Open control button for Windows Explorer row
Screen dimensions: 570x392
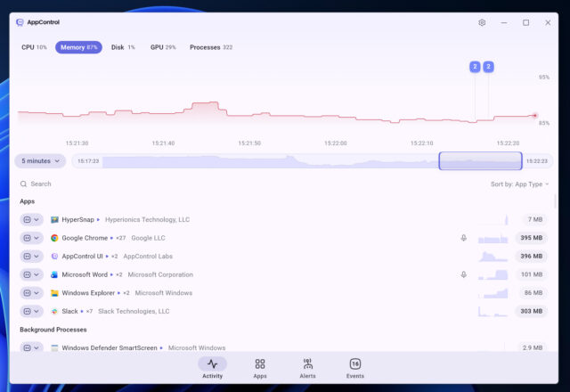(28, 293)
